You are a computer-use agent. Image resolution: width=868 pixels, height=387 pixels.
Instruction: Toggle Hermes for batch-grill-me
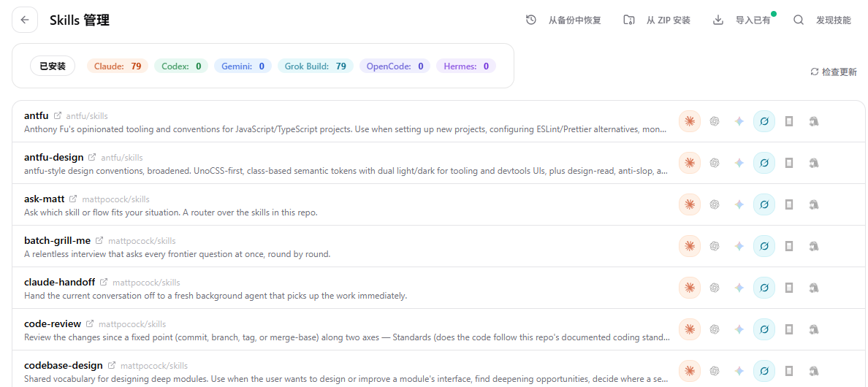tap(814, 246)
